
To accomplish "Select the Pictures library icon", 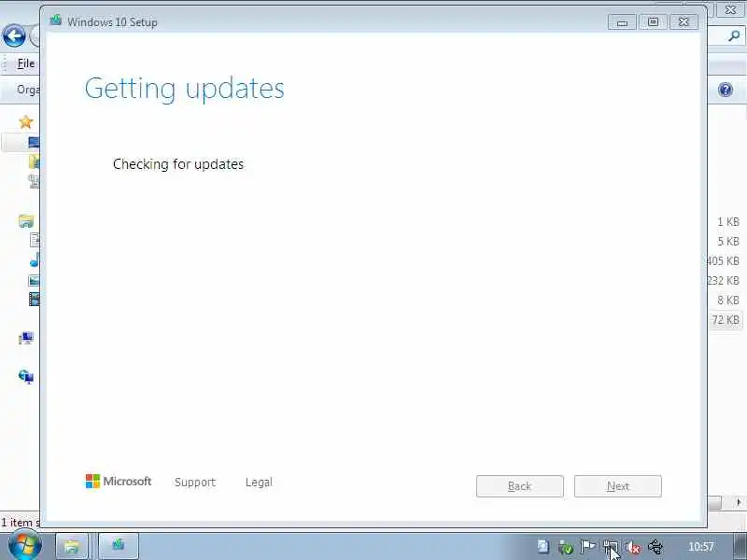I will click(x=35, y=280).
